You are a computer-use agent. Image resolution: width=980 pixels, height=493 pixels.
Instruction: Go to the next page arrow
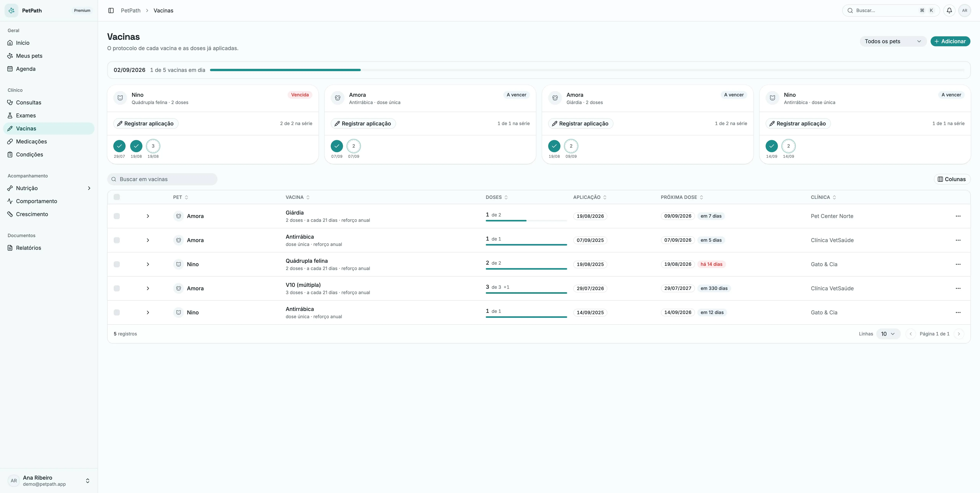click(959, 334)
